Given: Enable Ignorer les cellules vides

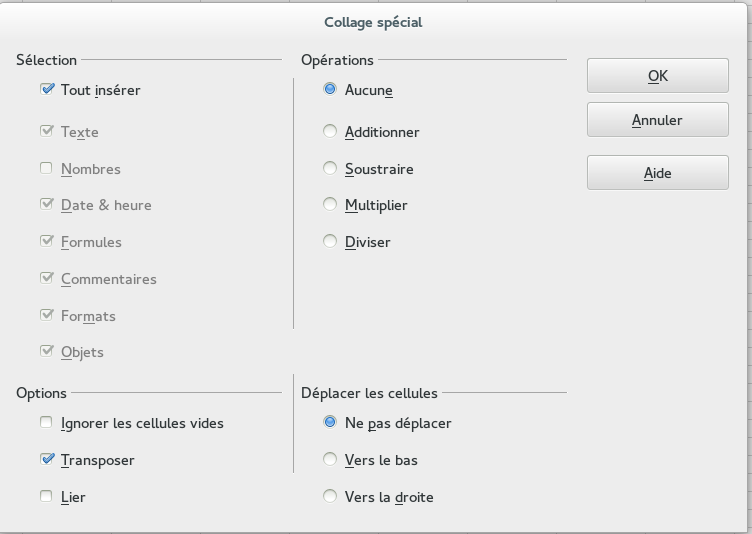Looking at the screenshot, I should [47, 423].
